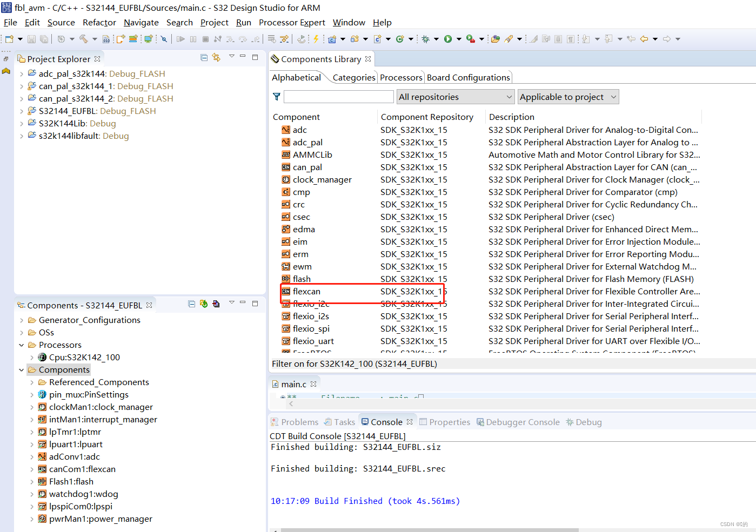Click the lightning bolt flash toolbar icon
The width and height of the screenshot is (756, 532).
[316, 39]
